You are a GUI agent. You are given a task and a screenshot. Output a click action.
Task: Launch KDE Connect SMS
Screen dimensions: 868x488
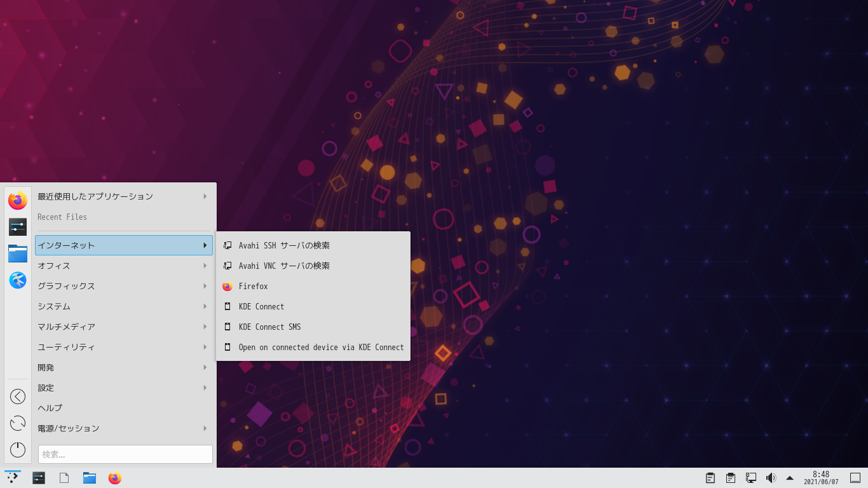[x=313, y=327]
